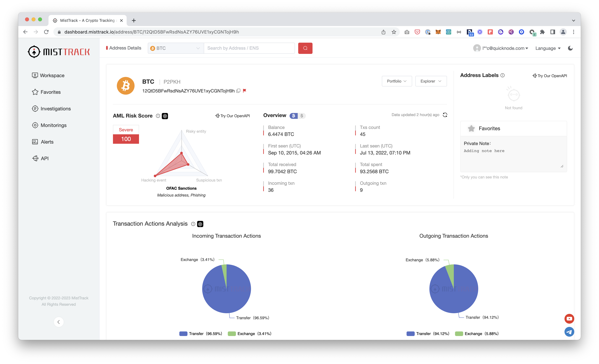Image resolution: width=599 pixels, height=364 pixels.
Task: Toggle Exchange legend in Outgoing chart
Action: pos(477,334)
